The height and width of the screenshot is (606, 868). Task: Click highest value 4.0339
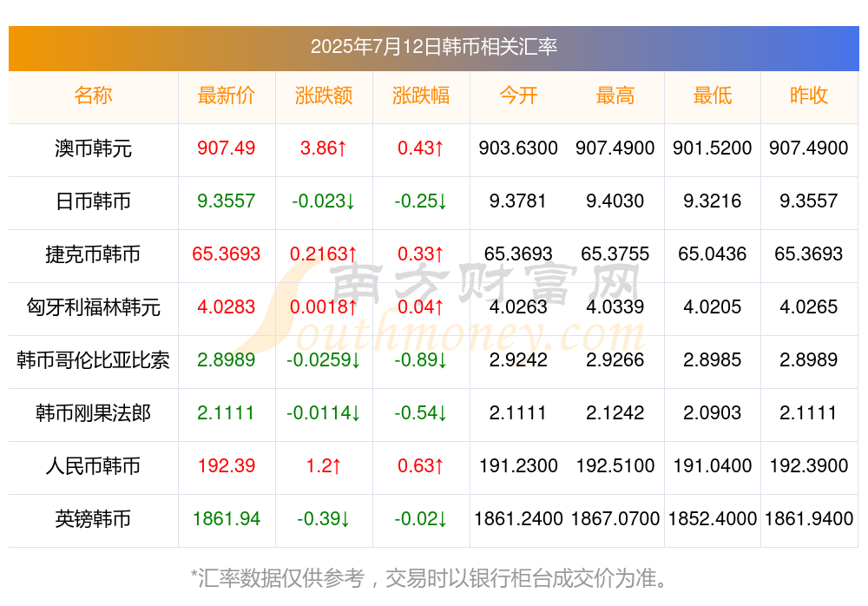pyautogui.click(x=615, y=306)
